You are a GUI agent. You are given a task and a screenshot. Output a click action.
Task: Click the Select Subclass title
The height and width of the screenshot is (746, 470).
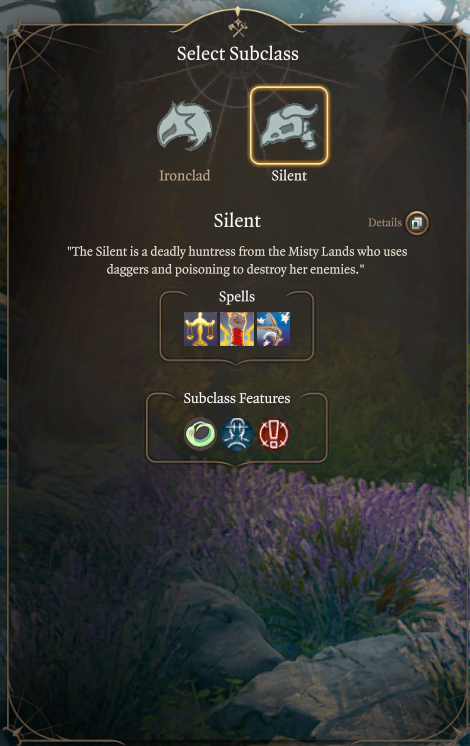point(237,53)
